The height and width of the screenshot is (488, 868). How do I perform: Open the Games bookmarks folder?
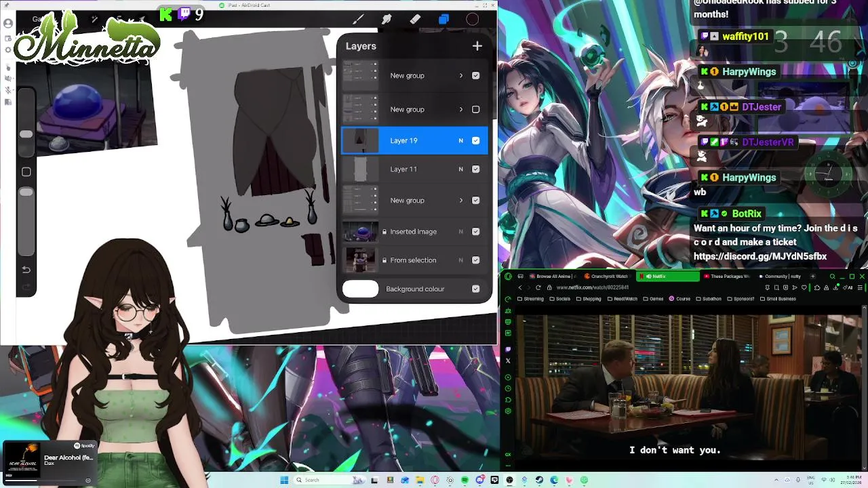[x=654, y=299]
